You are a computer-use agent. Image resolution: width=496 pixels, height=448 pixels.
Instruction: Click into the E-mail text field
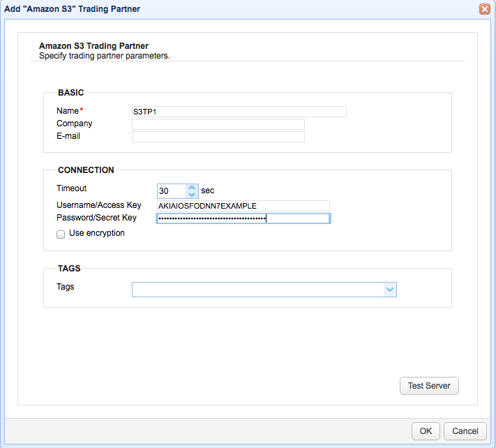coord(218,137)
